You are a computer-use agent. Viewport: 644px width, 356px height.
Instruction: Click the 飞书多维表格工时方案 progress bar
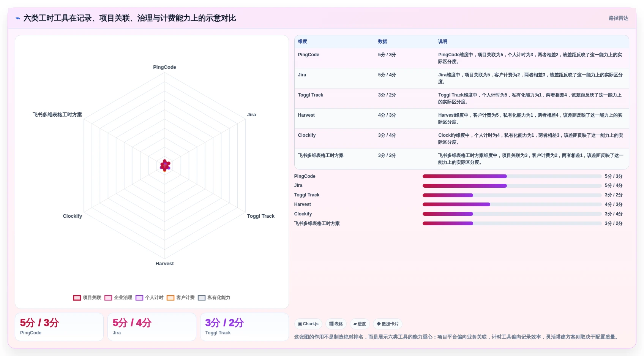512,223
